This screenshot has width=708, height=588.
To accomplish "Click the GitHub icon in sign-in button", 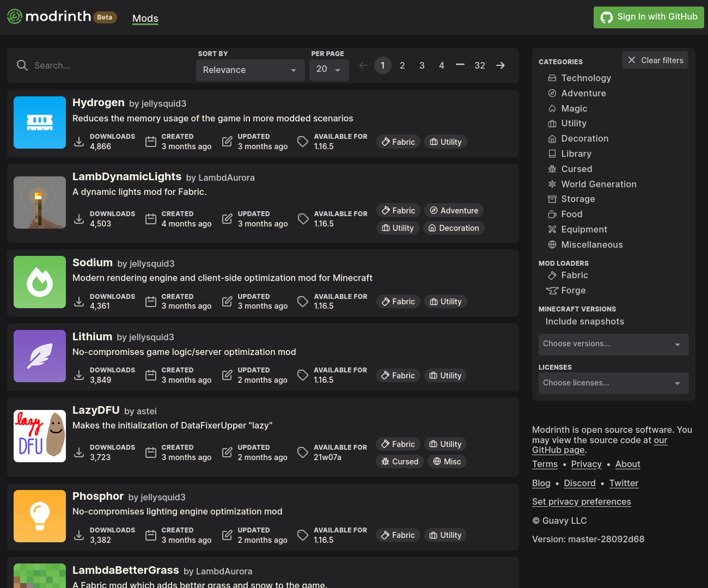I will click(607, 17).
